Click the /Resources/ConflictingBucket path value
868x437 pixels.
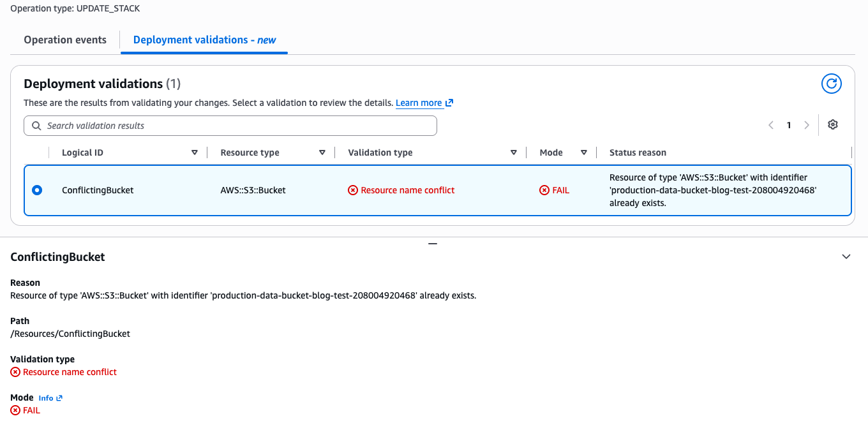click(70, 334)
